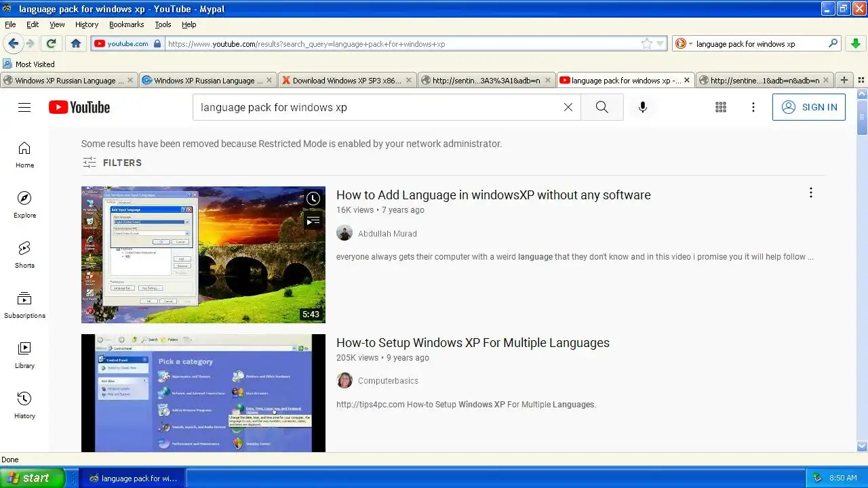Screen dimensions: 868x488
Task: Open the Windows Start button
Action: (x=32, y=478)
